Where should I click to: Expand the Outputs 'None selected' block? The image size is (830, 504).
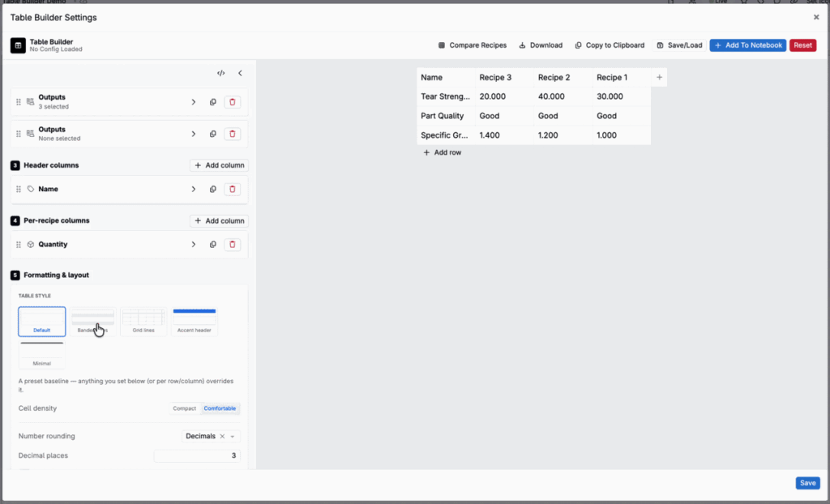193,134
